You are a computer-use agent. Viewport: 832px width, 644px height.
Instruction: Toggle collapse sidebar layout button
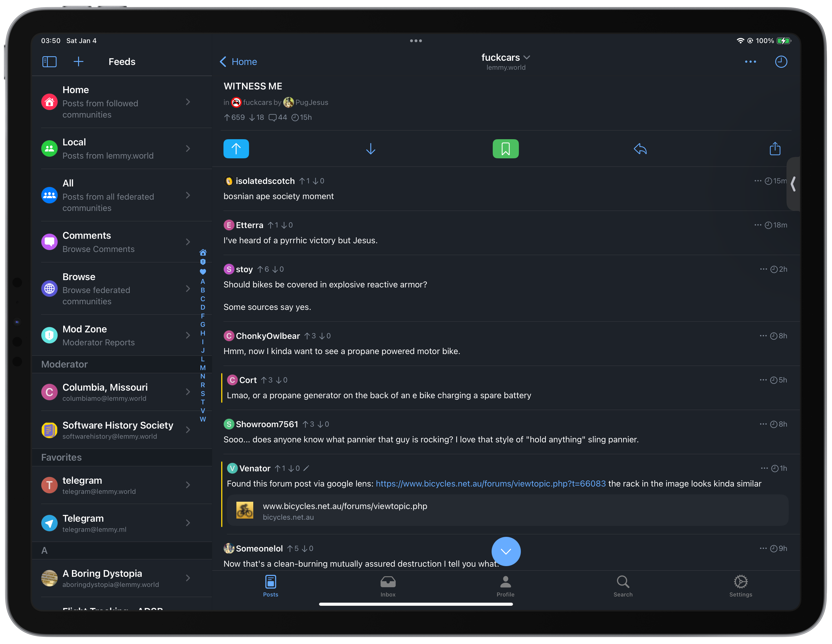coord(50,62)
